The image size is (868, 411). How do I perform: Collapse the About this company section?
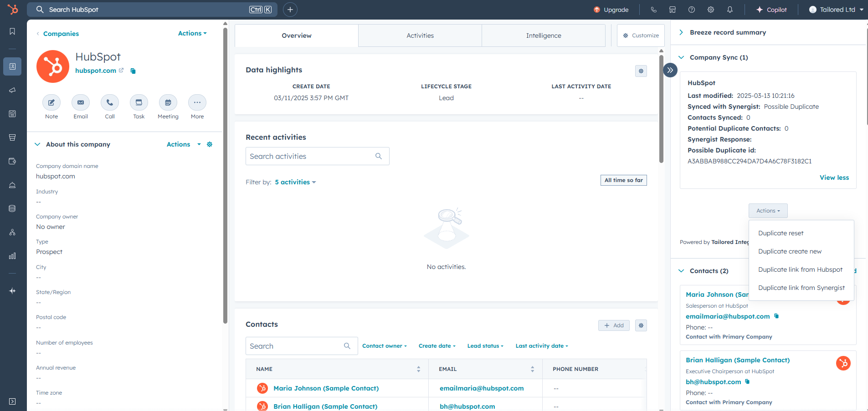37,144
